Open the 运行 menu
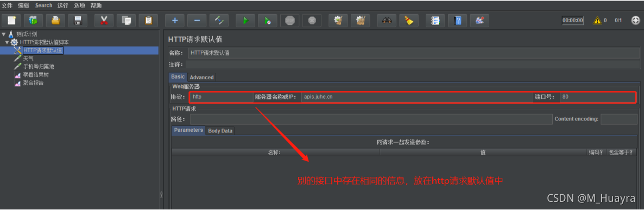 click(x=63, y=5)
